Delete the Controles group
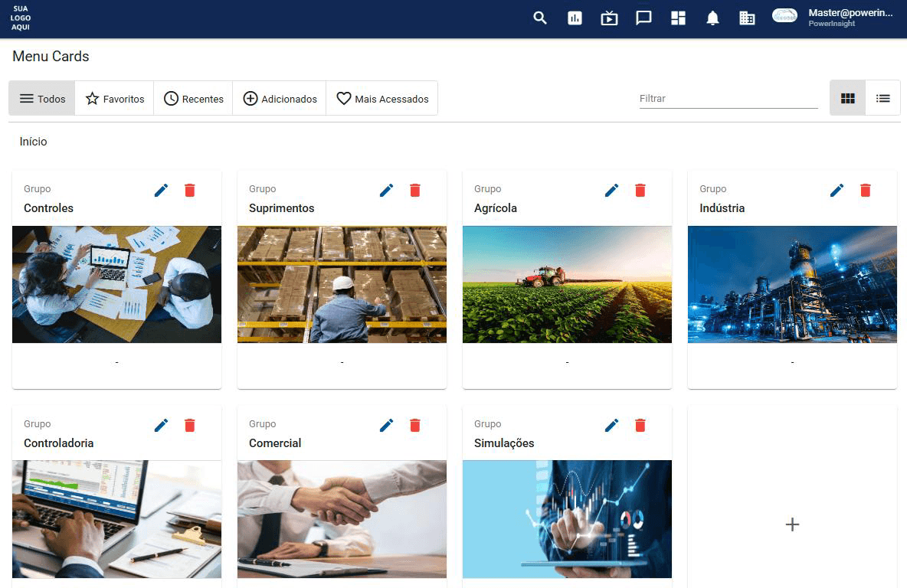 190,190
